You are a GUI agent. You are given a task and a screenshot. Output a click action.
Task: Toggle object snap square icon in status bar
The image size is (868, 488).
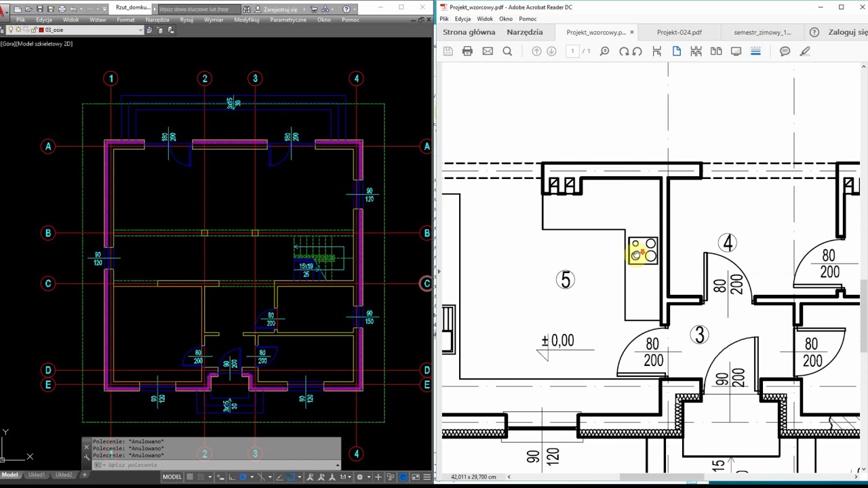[291, 476]
